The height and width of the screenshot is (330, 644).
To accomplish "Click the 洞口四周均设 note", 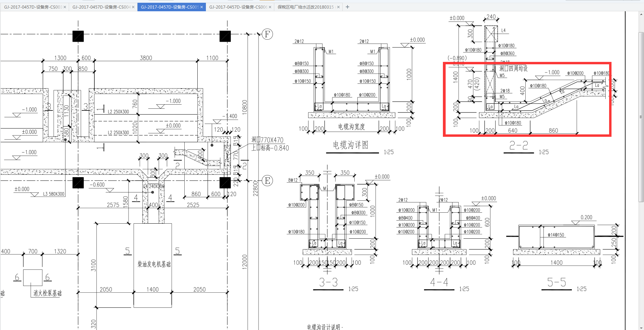I will [x=513, y=68].
